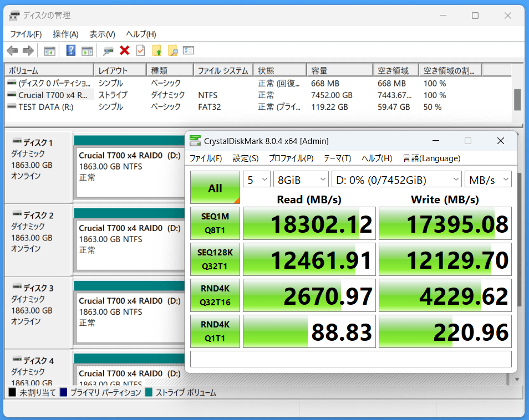Open the target drive dropdown D: 0%
This screenshot has height=420, width=529.
[397, 180]
